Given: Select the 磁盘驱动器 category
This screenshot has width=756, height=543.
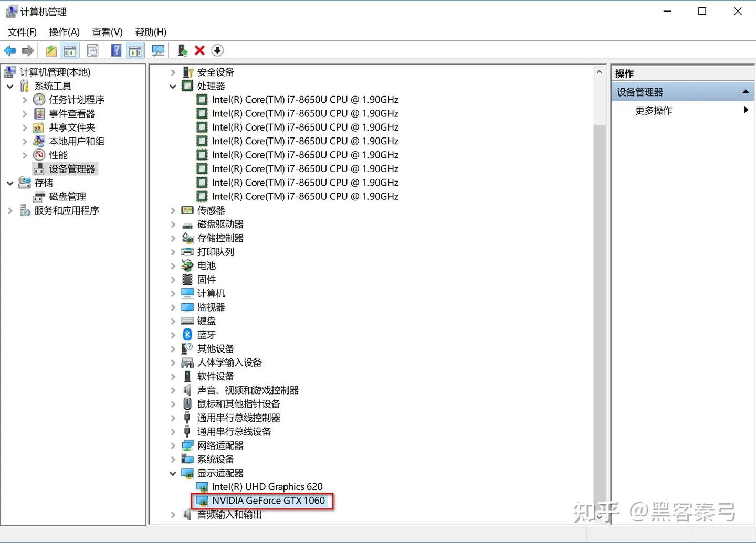Looking at the screenshot, I should (220, 224).
